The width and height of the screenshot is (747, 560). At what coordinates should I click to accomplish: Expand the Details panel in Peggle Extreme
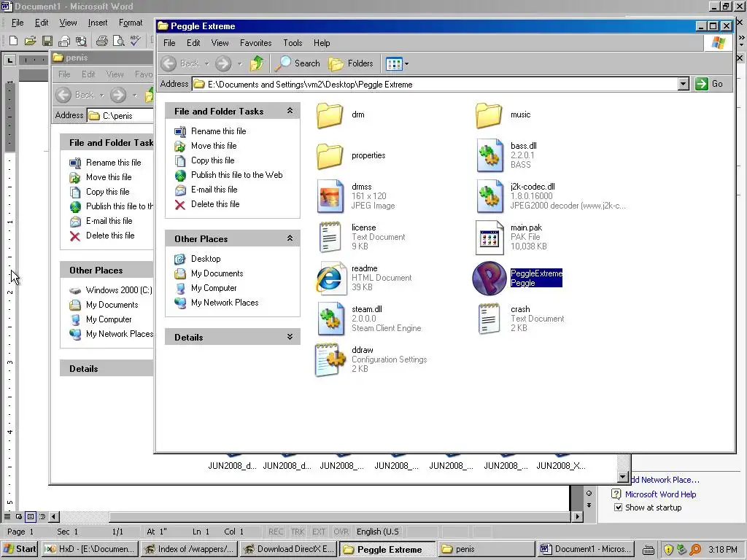pos(290,337)
